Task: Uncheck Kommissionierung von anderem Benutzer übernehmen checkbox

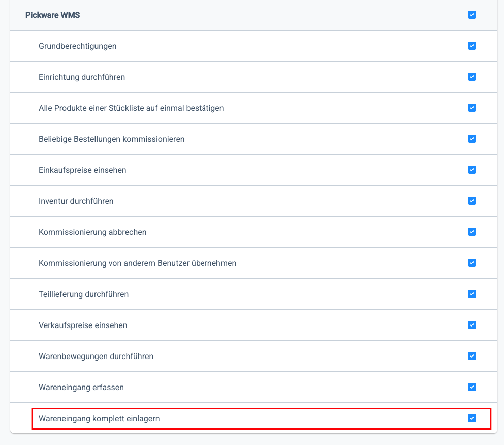Action: click(x=472, y=263)
